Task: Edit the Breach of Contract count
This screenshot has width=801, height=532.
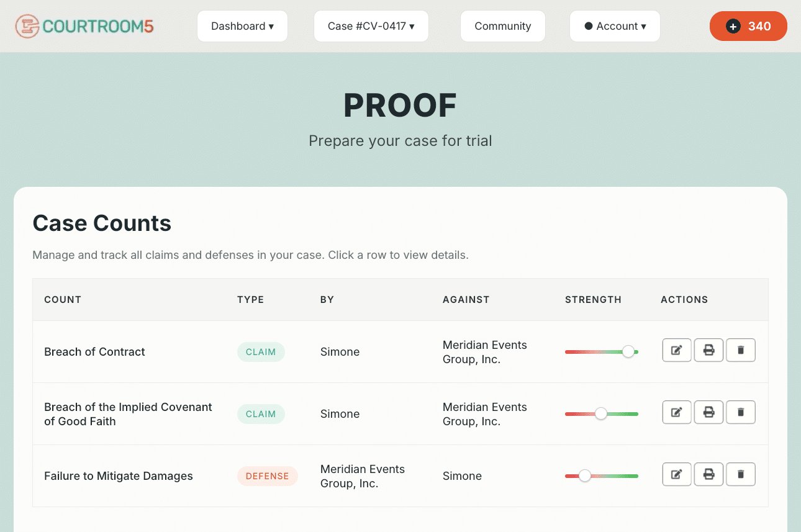Action: 677,350
